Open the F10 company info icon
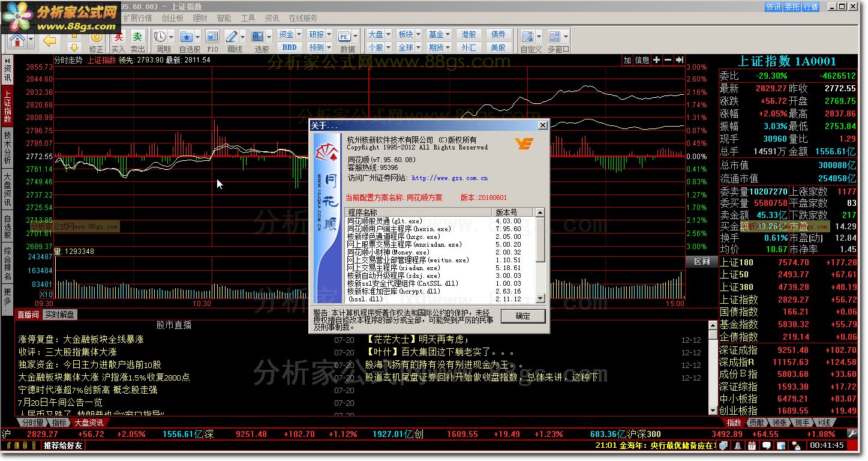This screenshot has height=461, width=868. tap(212, 37)
